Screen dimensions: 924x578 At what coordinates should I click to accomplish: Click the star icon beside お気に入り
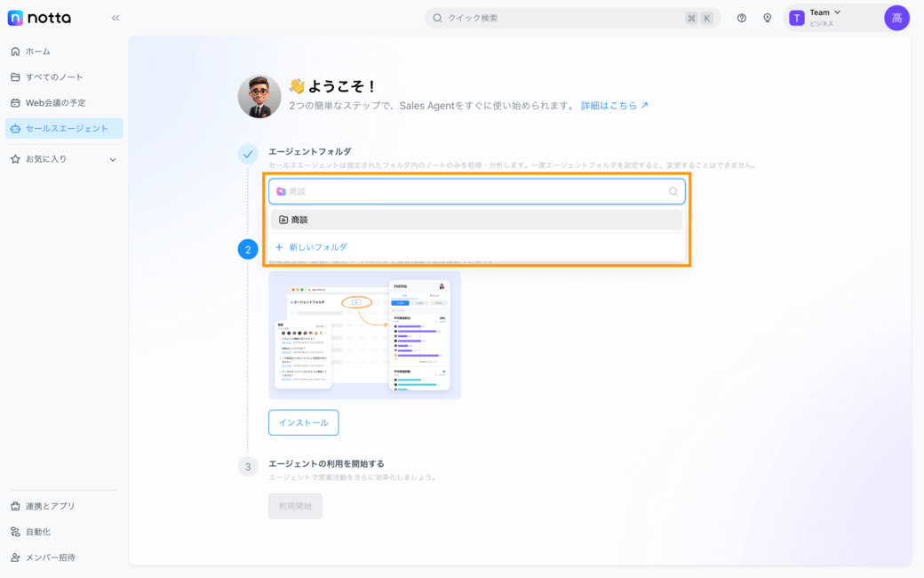(x=15, y=158)
